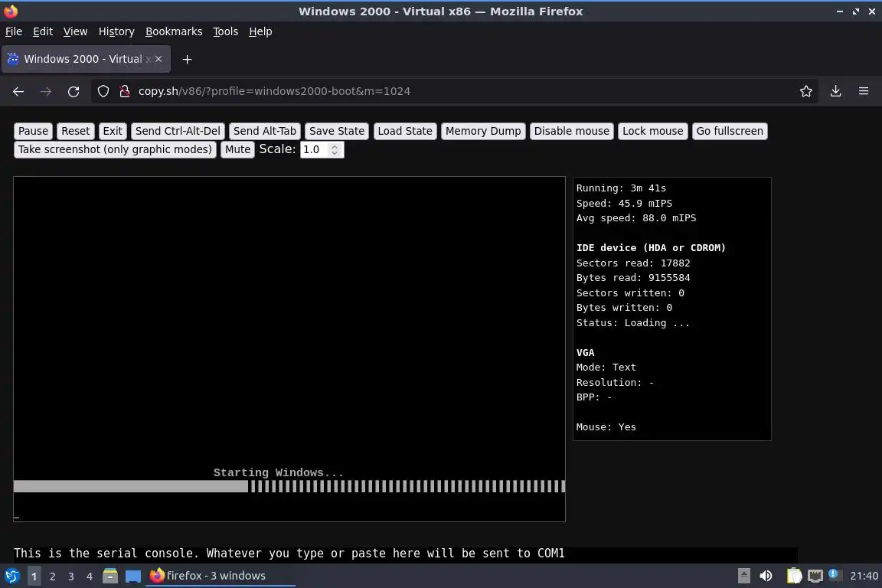This screenshot has height=588, width=882.
Task: Open the Edit menu
Action: coord(43,31)
